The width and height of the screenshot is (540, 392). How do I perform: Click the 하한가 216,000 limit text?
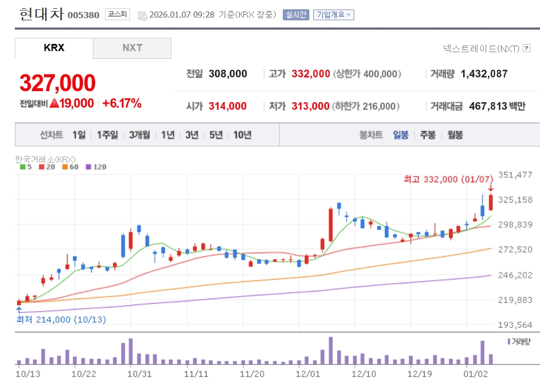366,106
